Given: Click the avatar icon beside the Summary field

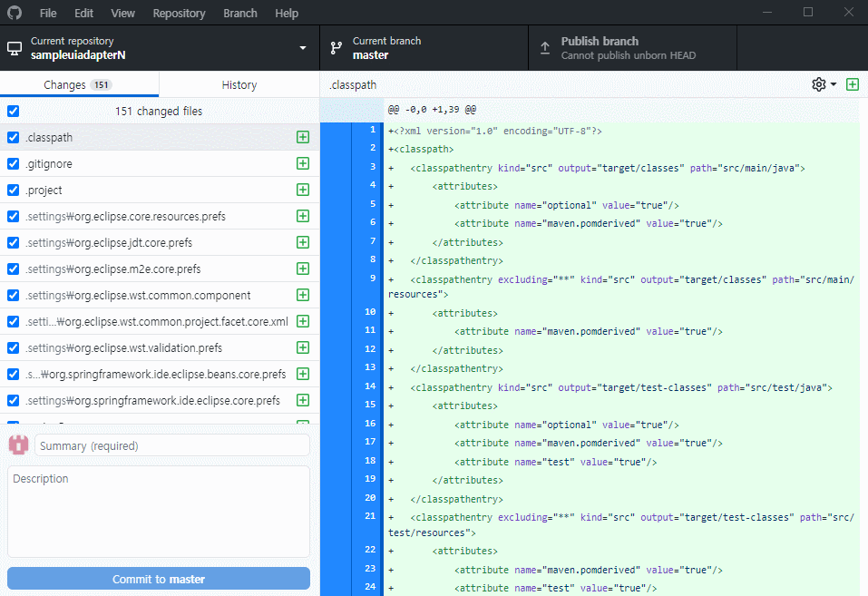Looking at the screenshot, I should [x=18, y=445].
